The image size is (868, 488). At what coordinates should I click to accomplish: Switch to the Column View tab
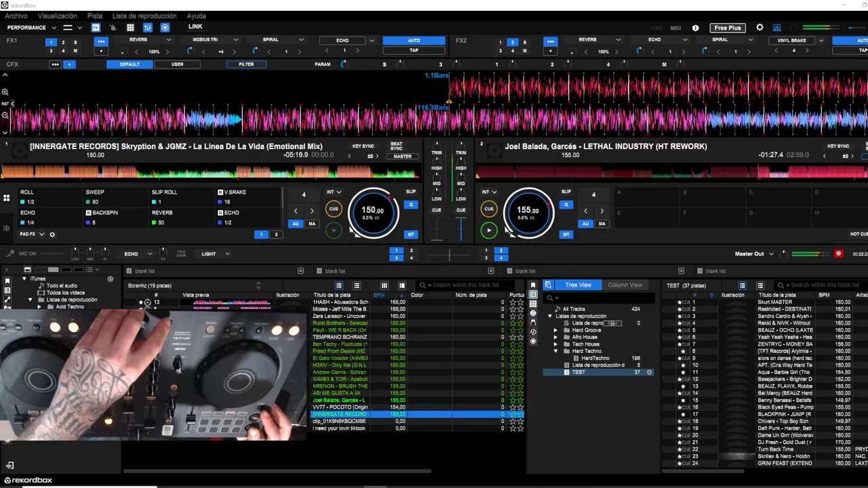point(625,285)
